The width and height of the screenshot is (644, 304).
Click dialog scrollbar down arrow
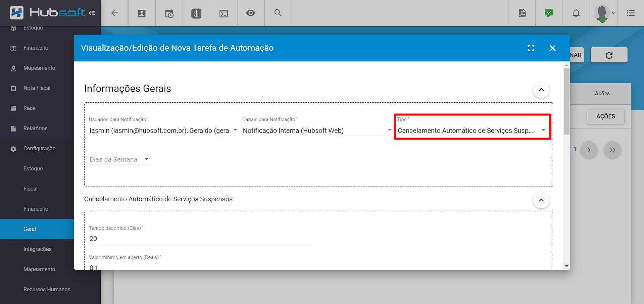tap(567, 266)
